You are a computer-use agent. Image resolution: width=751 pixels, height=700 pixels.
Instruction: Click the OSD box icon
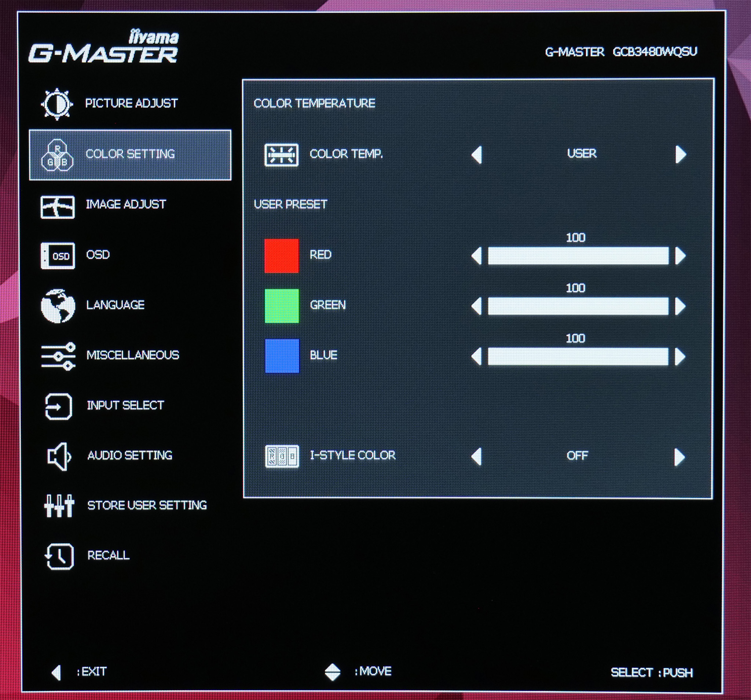coord(58,256)
